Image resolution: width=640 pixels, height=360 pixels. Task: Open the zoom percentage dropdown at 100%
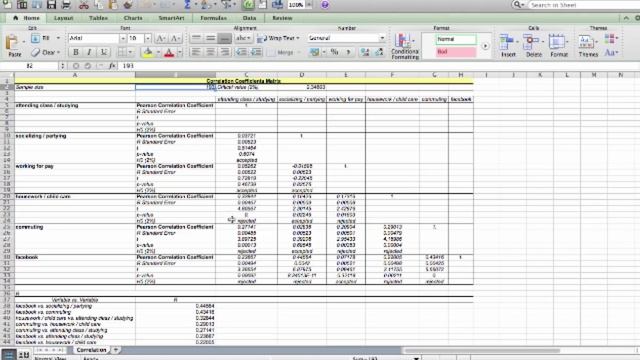[x=309, y=5]
